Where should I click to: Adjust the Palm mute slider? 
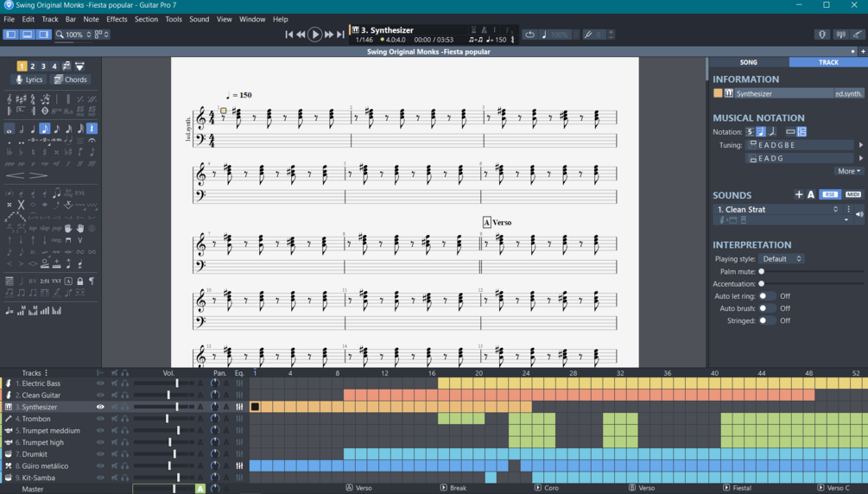(x=811, y=272)
